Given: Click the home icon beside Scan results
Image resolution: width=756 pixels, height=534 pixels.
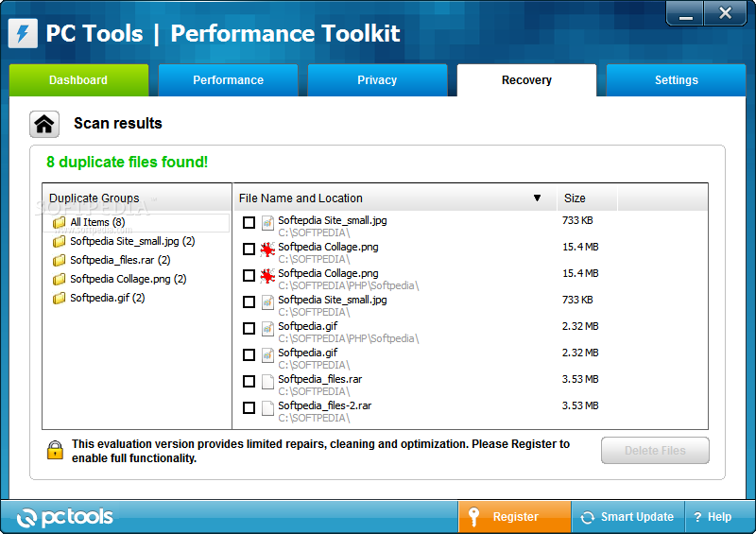Looking at the screenshot, I should (x=44, y=125).
